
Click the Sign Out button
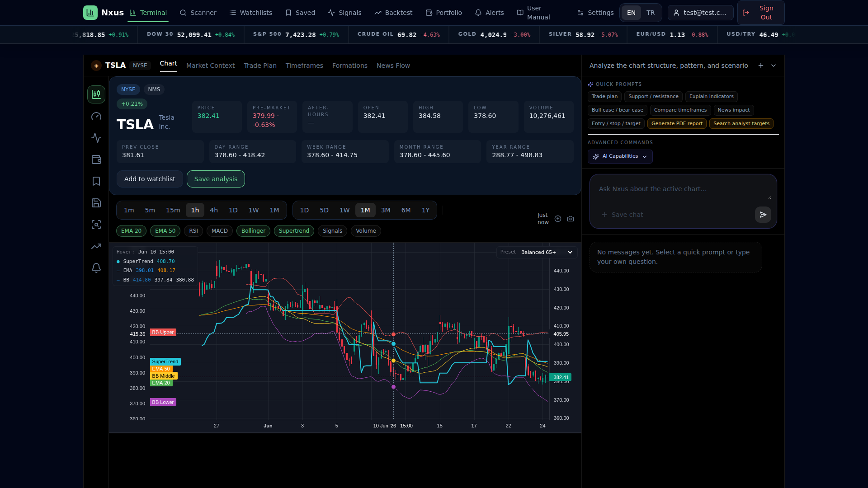[x=761, y=13]
